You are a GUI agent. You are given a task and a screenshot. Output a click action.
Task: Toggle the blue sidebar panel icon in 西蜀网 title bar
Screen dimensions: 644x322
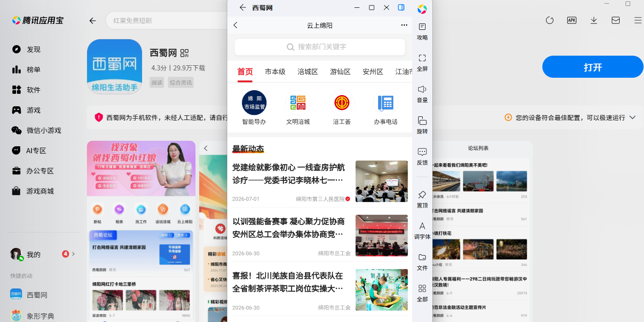(x=401, y=7)
